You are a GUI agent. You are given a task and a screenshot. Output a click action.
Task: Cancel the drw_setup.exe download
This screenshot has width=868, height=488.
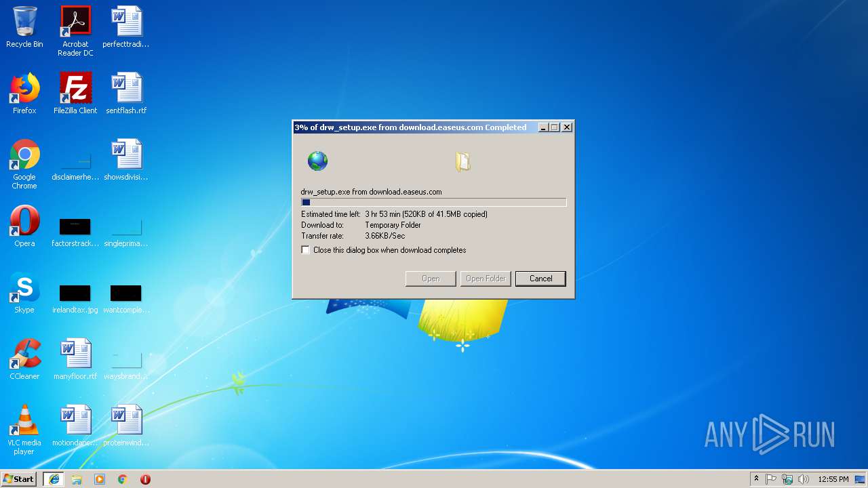point(540,279)
